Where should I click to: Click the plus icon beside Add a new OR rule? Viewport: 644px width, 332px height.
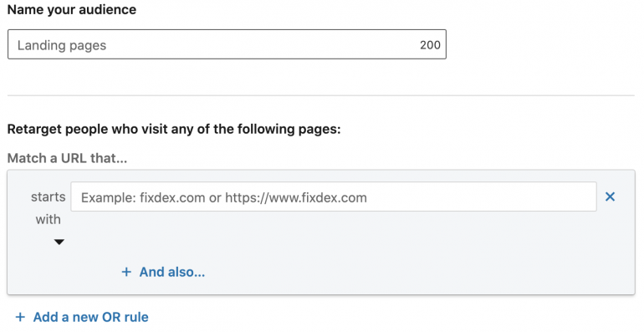20,317
